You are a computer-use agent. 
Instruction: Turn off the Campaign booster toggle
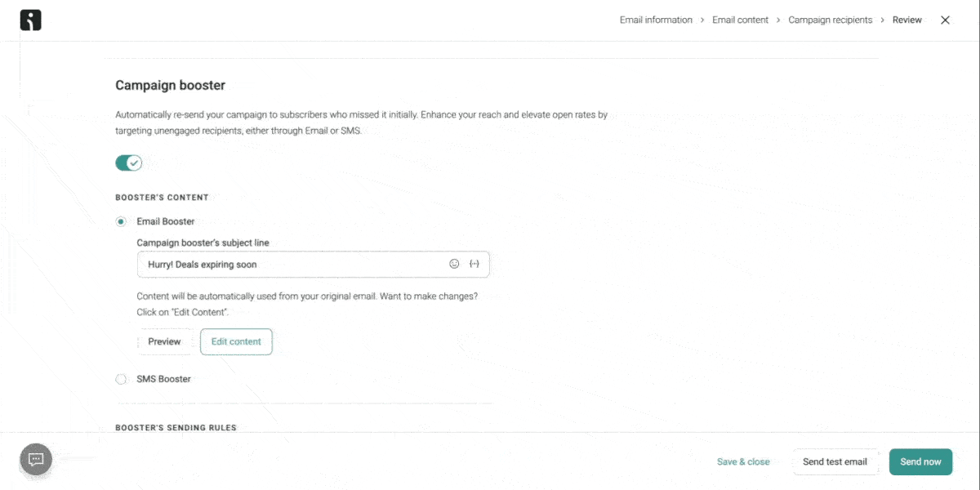pyautogui.click(x=129, y=163)
